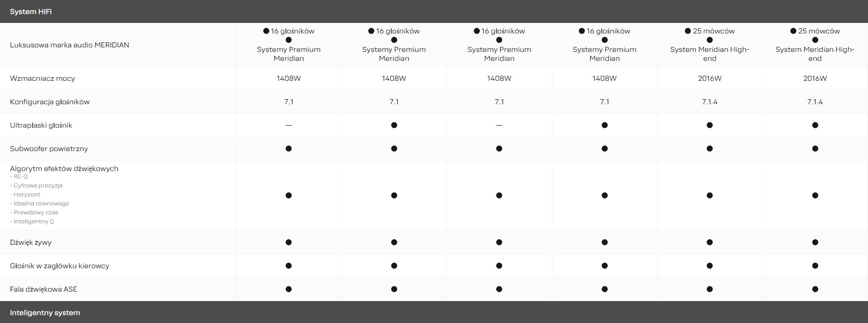Click third column dash in Ultrapłaski głośnik row

pyautogui.click(x=499, y=125)
